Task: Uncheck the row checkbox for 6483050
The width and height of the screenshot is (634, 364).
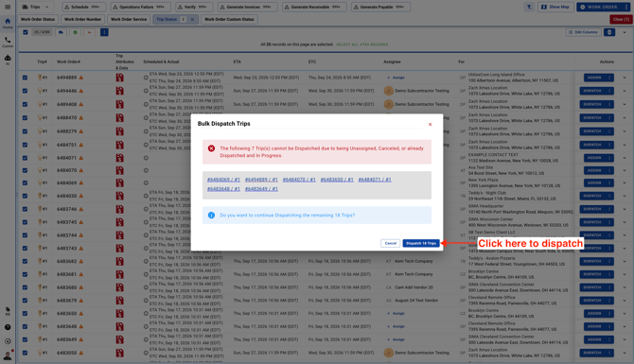Action: (x=25, y=353)
